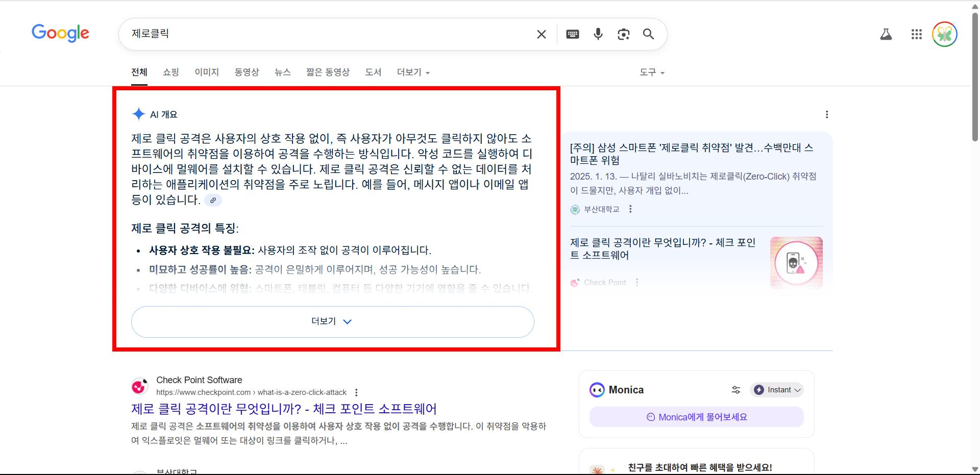Open the on-screen keyboard icon
The image size is (980, 475).
pos(573,34)
